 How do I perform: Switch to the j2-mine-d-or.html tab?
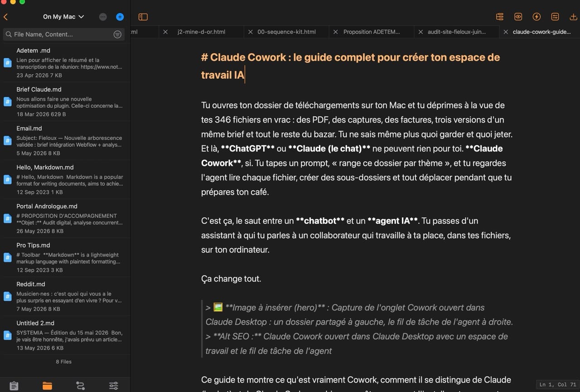pyautogui.click(x=201, y=32)
